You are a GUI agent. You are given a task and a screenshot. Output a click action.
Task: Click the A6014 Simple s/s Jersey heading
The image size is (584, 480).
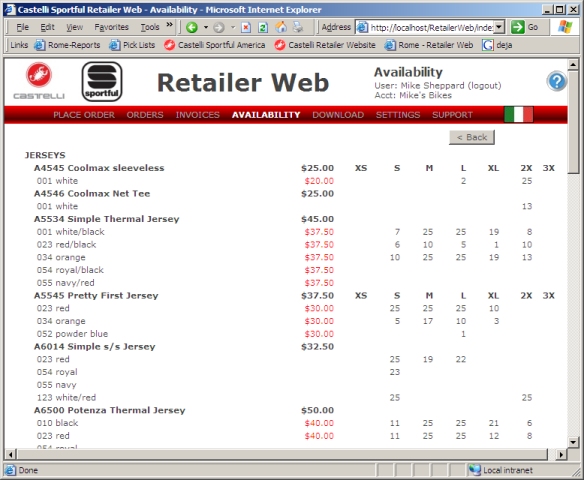click(95, 347)
